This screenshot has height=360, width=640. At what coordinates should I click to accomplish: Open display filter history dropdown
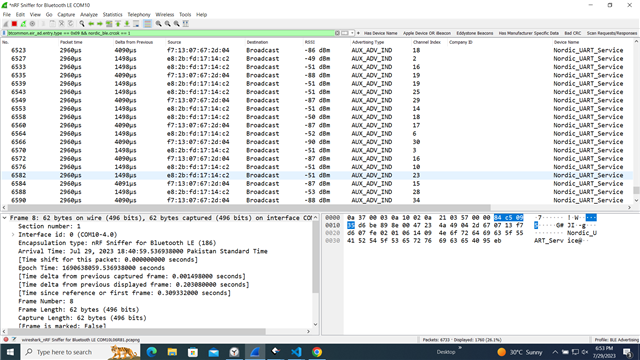(351, 33)
